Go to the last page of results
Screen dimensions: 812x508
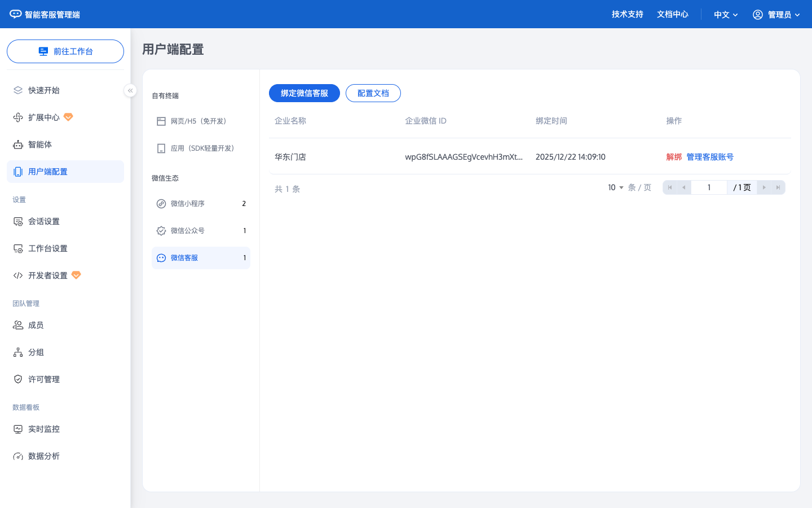(778, 187)
